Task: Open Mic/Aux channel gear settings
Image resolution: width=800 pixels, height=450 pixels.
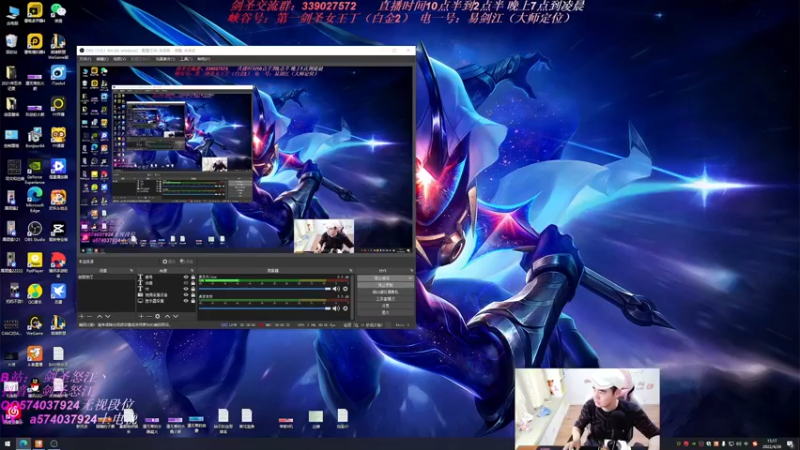Action: click(x=345, y=289)
